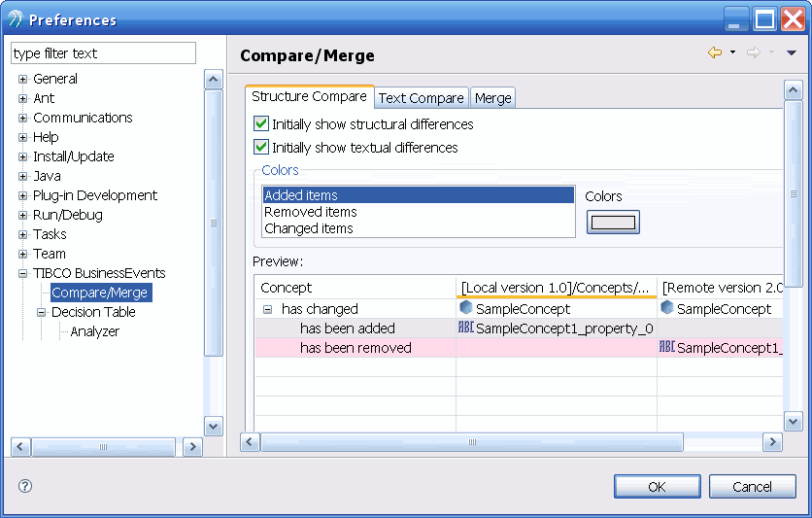Open the Colors swatch button
This screenshot has height=518, width=812.
click(613, 223)
